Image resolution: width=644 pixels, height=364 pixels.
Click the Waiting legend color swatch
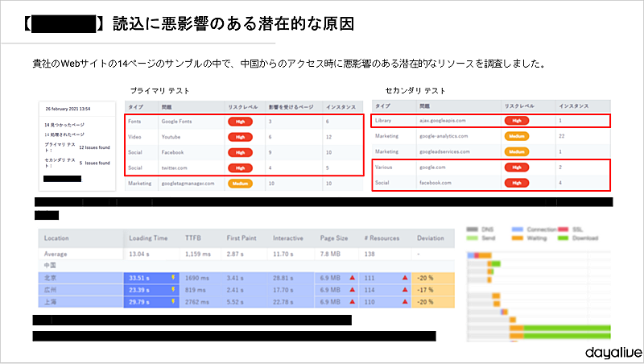(518, 238)
